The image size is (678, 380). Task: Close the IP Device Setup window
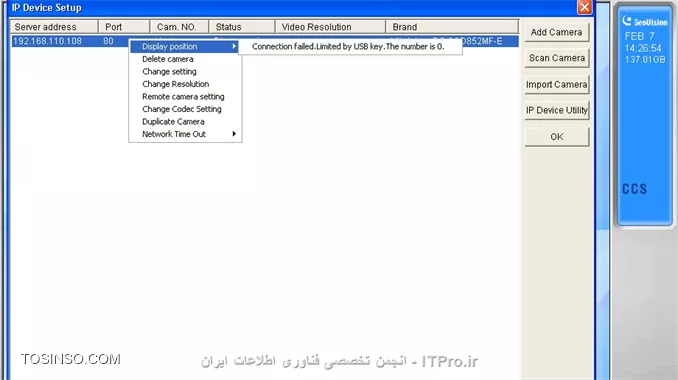[x=584, y=7]
